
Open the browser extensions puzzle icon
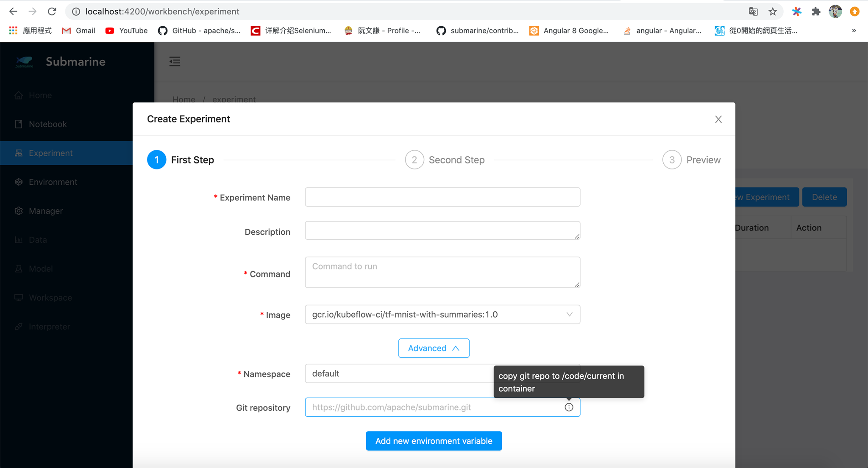(816, 11)
